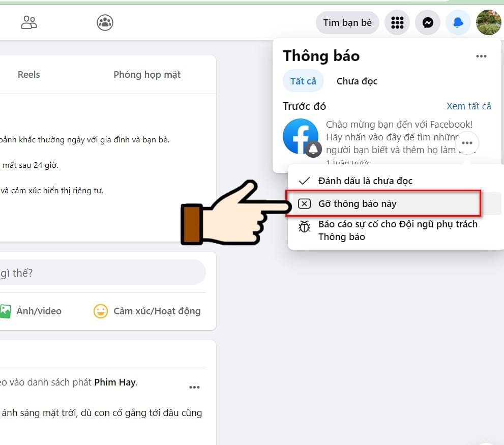Screen dimensions: 504x445
Task: Click the yellow smiley face icon
Action: coord(101,311)
